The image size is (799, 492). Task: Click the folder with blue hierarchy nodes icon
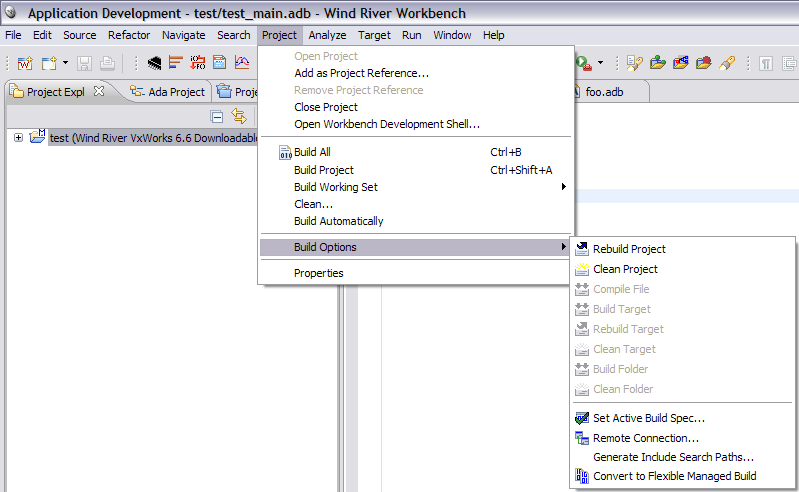click(x=681, y=63)
